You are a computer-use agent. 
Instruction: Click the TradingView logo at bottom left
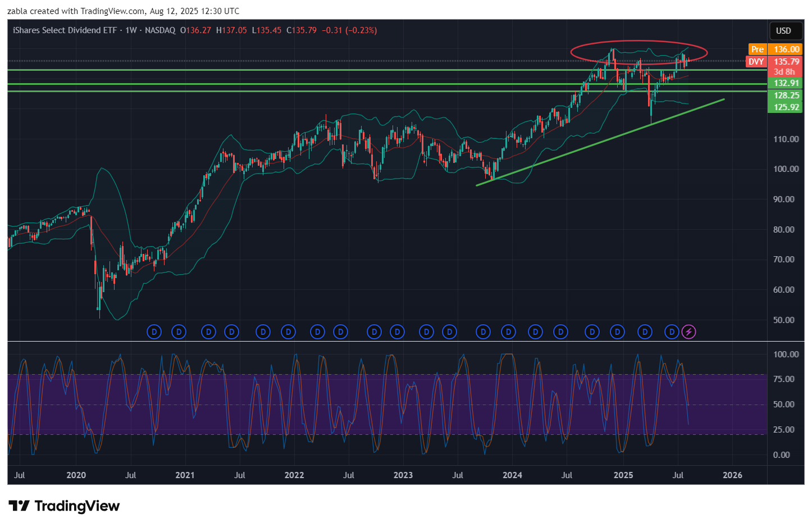pos(64,506)
